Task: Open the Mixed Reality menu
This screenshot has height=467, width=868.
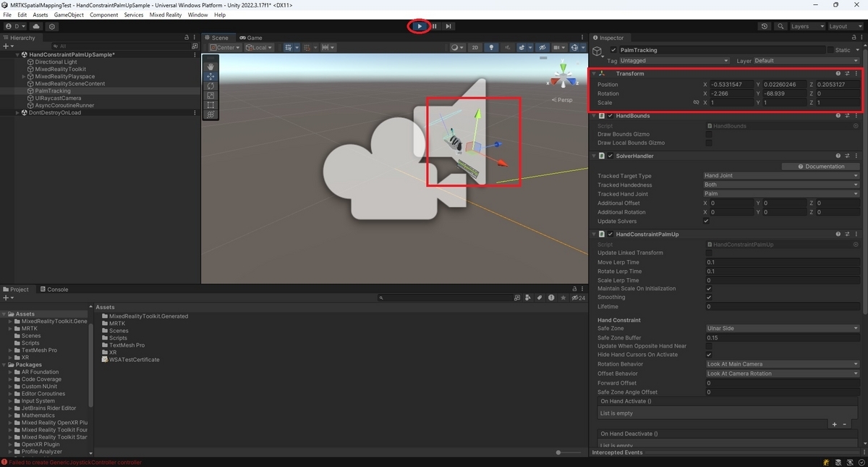Action: pos(166,14)
